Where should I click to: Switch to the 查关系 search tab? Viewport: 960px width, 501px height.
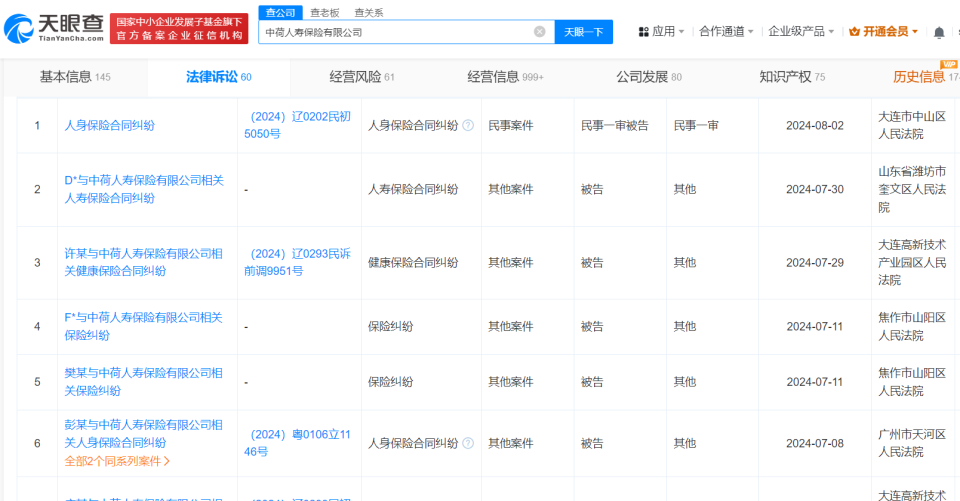pyautogui.click(x=369, y=12)
